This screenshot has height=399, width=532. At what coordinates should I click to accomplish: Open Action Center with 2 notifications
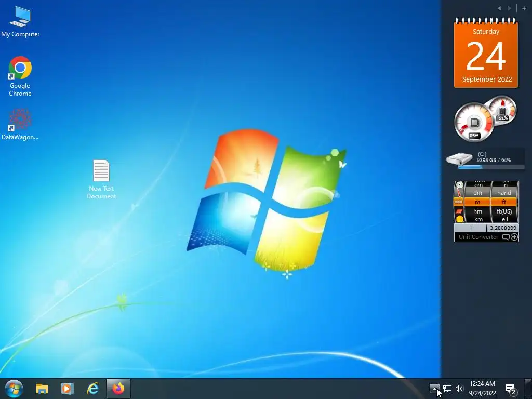click(x=511, y=389)
